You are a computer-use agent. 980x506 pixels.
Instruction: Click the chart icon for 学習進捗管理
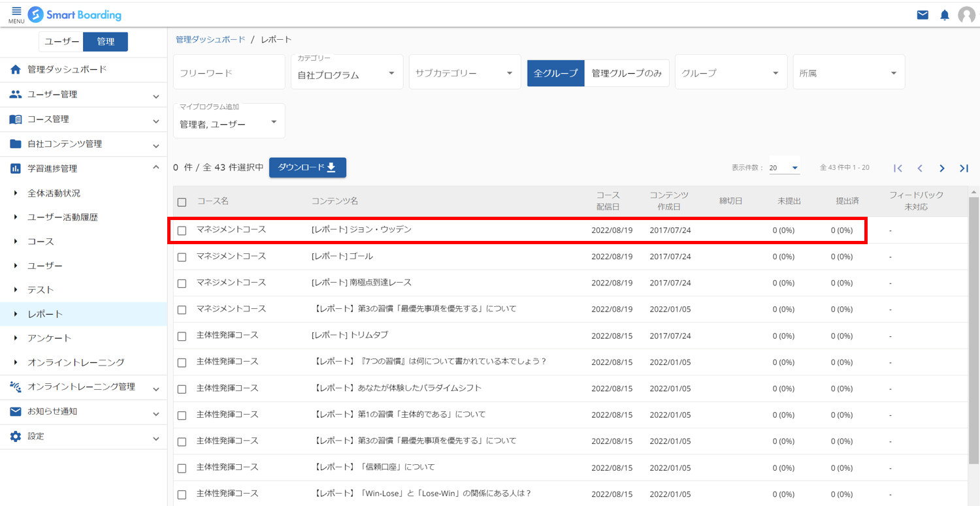16,168
